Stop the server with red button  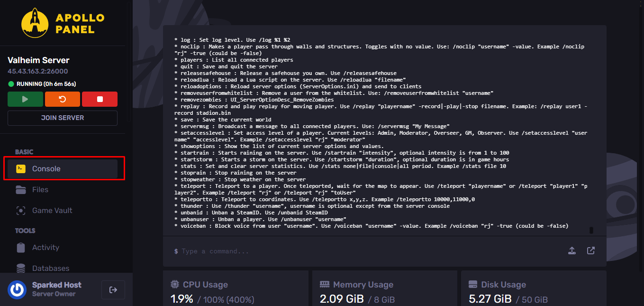pyautogui.click(x=100, y=99)
